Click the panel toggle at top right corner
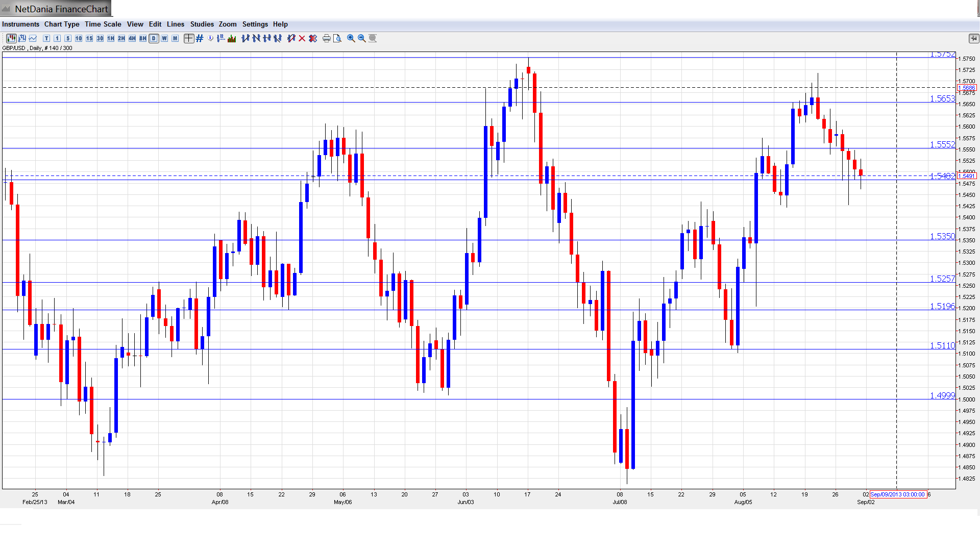The height and width of the screenshot is (551, 980). [x=973, y=38]
